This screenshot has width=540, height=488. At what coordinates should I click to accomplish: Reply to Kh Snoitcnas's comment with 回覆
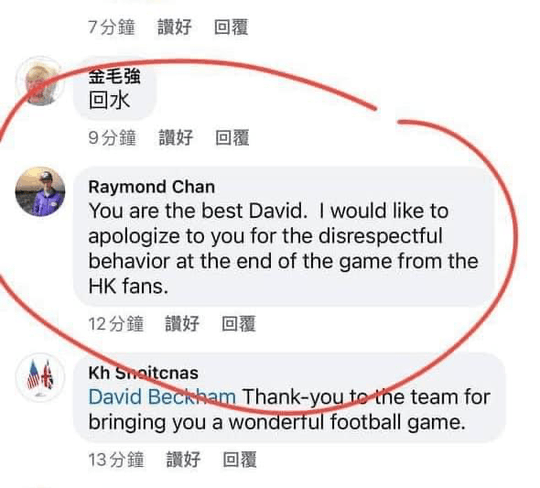[240, 459]
